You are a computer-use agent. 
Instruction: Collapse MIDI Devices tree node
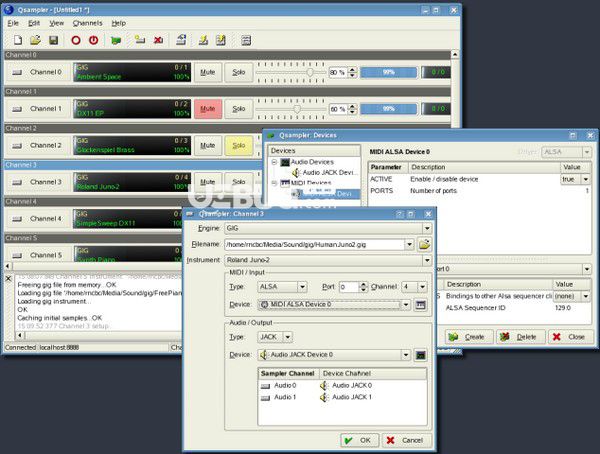coord(274,183)
